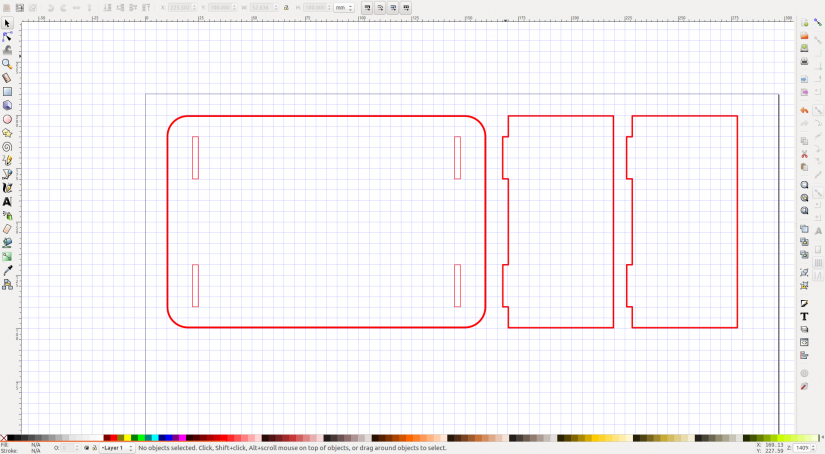Pick the Star and polygon tool
The width and height of the screenshot is (825, 454).
(x=7, y=133)
